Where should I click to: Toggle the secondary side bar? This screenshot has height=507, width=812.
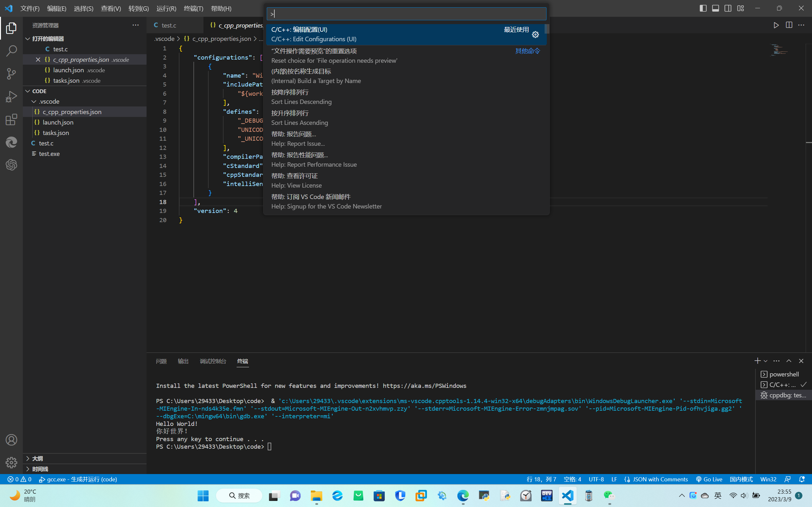click(728, 8)
